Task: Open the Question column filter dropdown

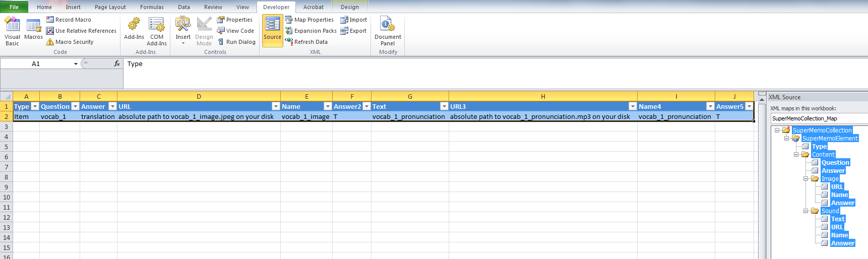Action: (x=75, y=106)
